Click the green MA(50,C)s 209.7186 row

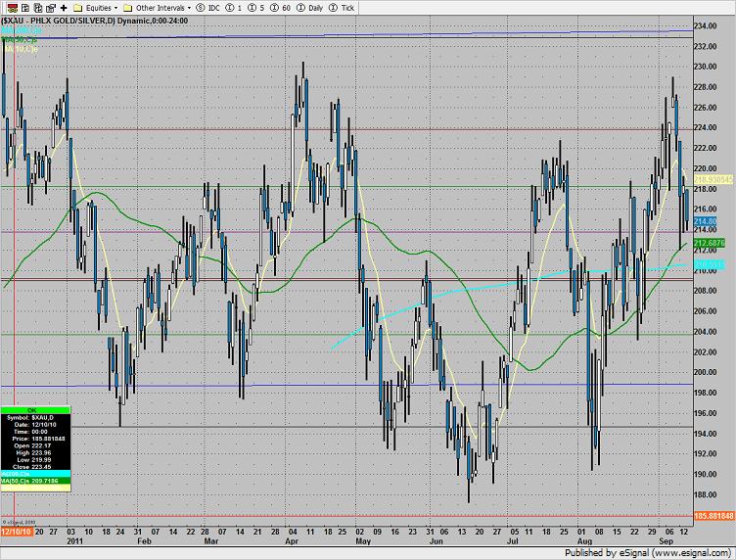click(x=35, y=481)
